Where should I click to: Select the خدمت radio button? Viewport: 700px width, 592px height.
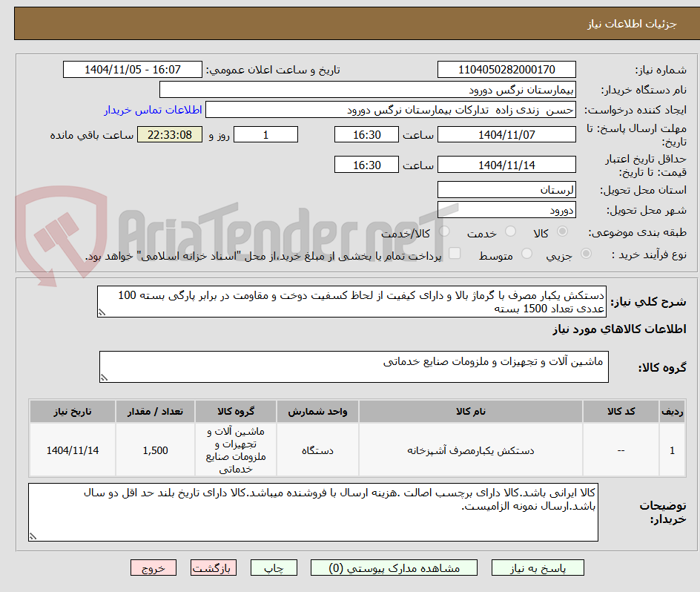(x=510, y=231)
